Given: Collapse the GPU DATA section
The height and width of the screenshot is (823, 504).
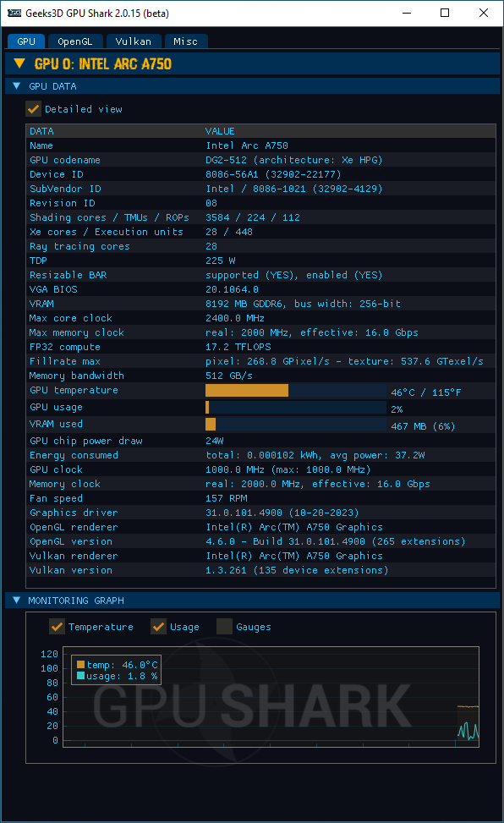Looking at the screenshot, I should click(x=16, y=86).
